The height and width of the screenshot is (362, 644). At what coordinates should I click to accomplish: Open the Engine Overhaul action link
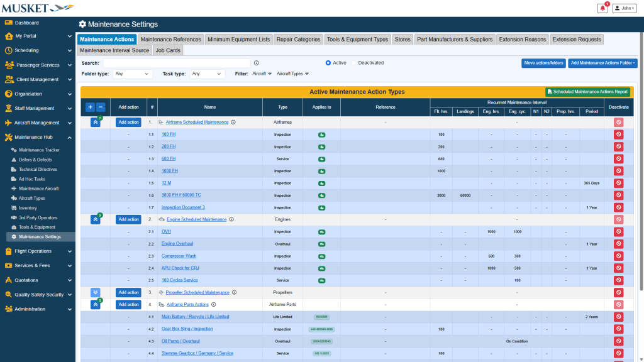pyautogui.click(x=177, y=244)
